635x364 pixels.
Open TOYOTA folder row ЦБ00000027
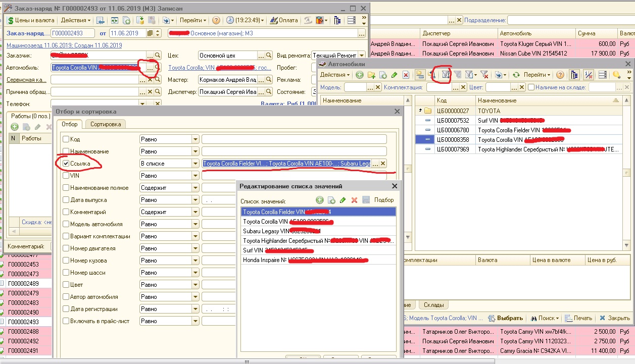[x=518, y=111]
